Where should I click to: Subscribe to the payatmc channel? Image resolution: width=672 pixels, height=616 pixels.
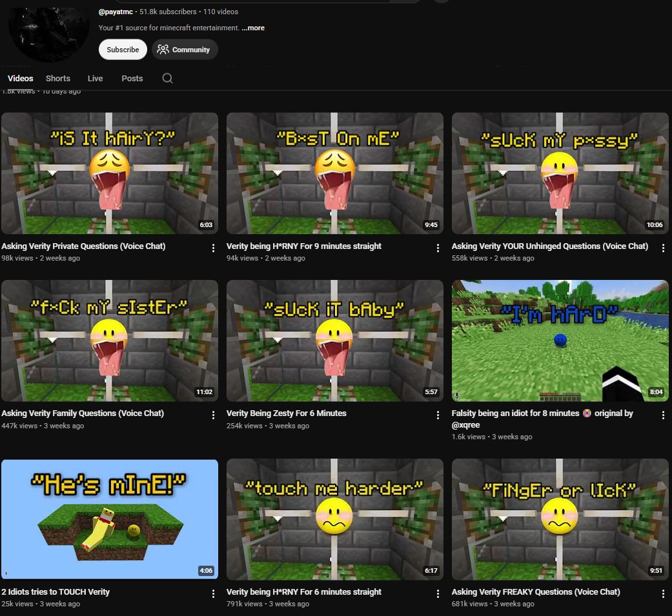point(123,50)
